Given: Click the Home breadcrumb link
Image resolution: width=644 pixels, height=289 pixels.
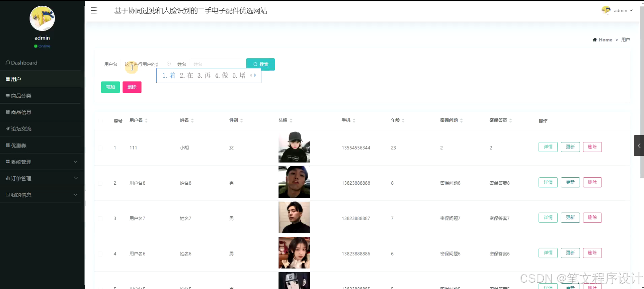Looking at the screenshot, I should click(605, 40).
